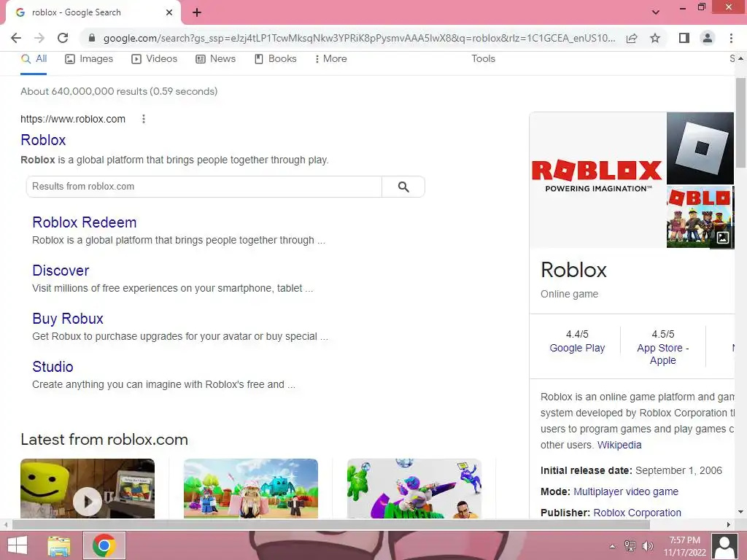747x560 pixels.
Task: Click the horizontal scrollbar thumb
Action: point(331,525)
